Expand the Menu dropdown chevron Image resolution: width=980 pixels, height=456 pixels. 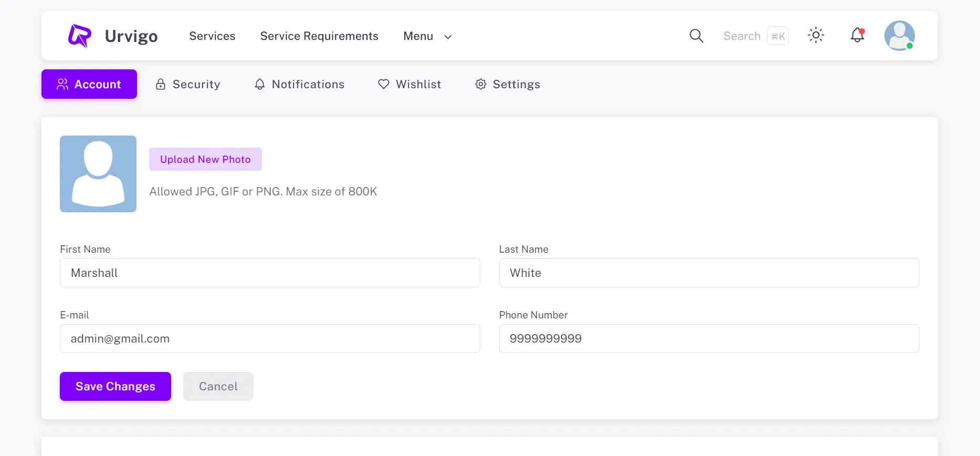tap(448, 37)
